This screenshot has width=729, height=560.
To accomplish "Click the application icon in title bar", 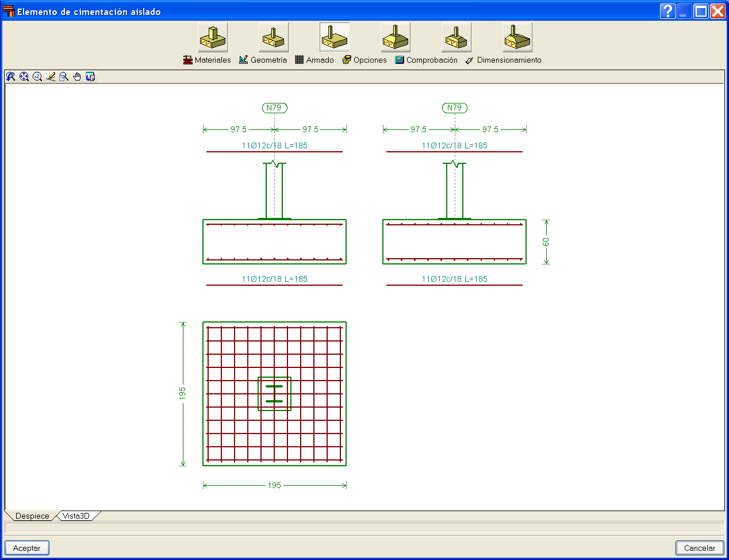I will pyautogui.click(x=9, y=11).
